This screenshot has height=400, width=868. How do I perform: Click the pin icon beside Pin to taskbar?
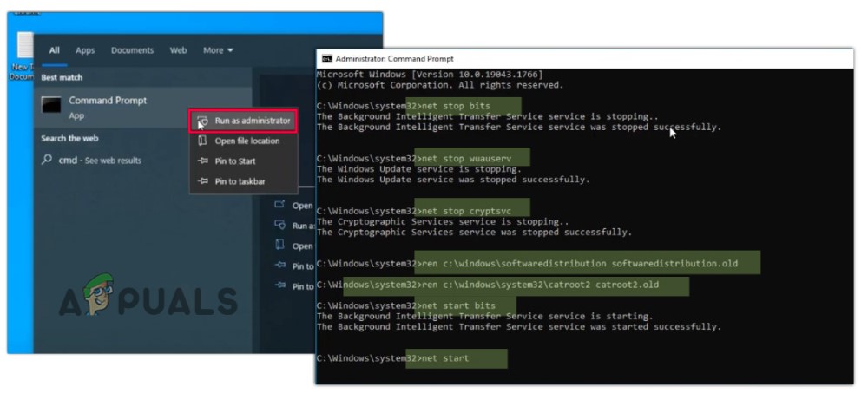[202, 181]
